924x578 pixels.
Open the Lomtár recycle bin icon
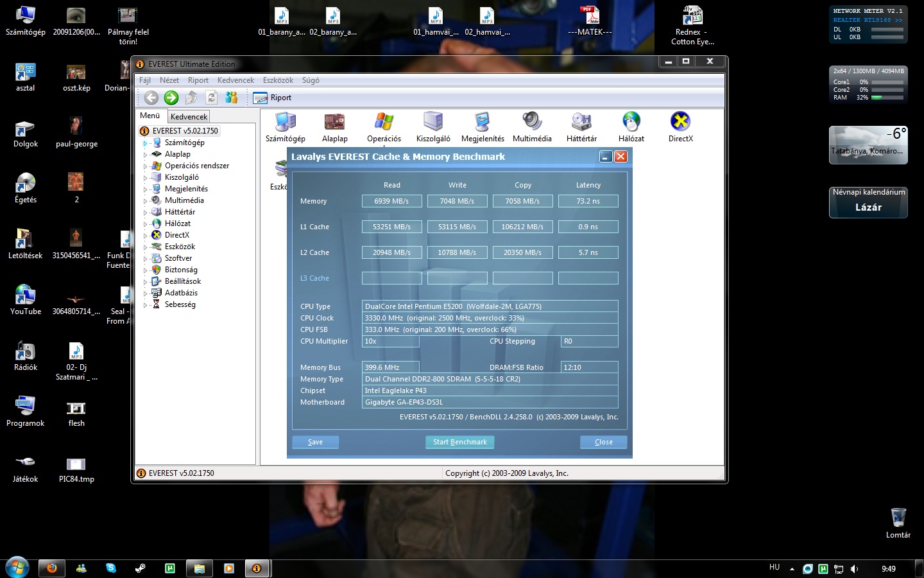click(x=898, y=523)
